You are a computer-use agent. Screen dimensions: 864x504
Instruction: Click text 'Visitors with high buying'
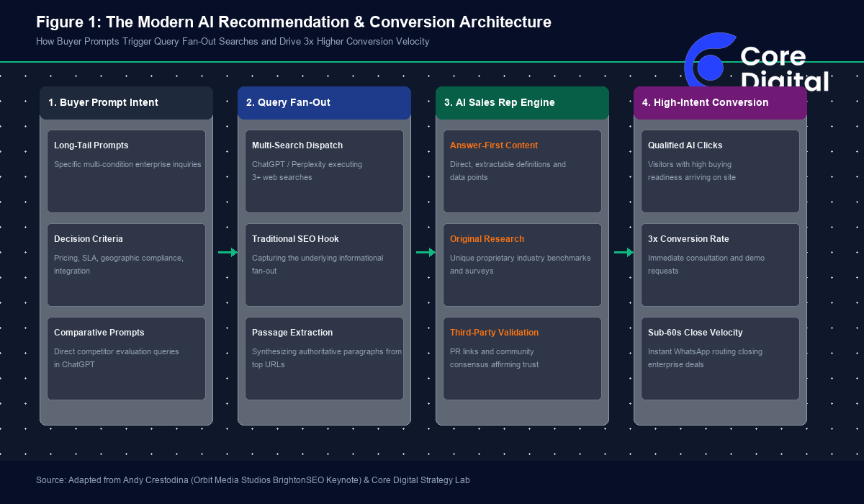pyautogui.click(x=691, y=164)
